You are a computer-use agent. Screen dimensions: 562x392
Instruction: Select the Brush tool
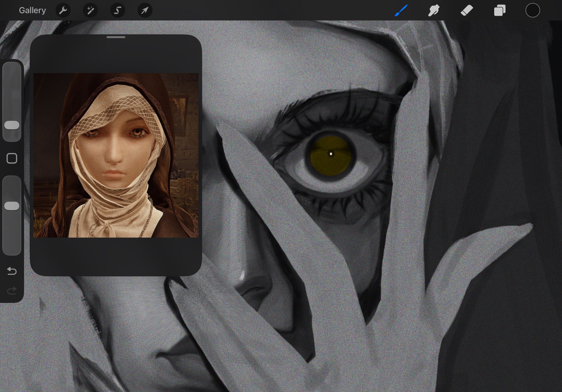[x=401, y=10]
